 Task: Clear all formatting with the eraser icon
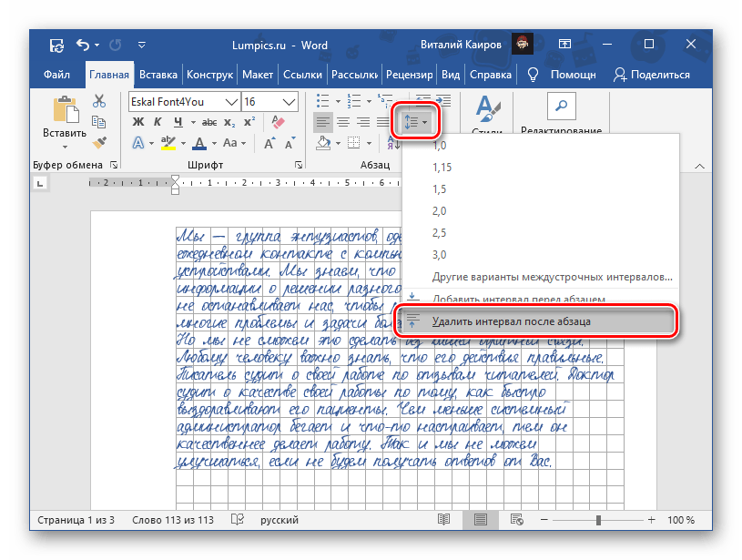click(x=279, y=120)
